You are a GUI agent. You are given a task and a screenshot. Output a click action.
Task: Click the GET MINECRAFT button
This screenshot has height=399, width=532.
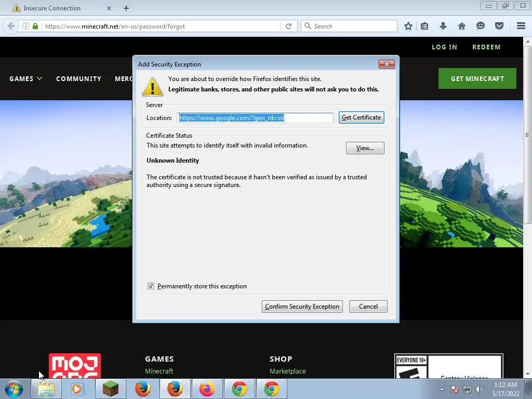477,79
